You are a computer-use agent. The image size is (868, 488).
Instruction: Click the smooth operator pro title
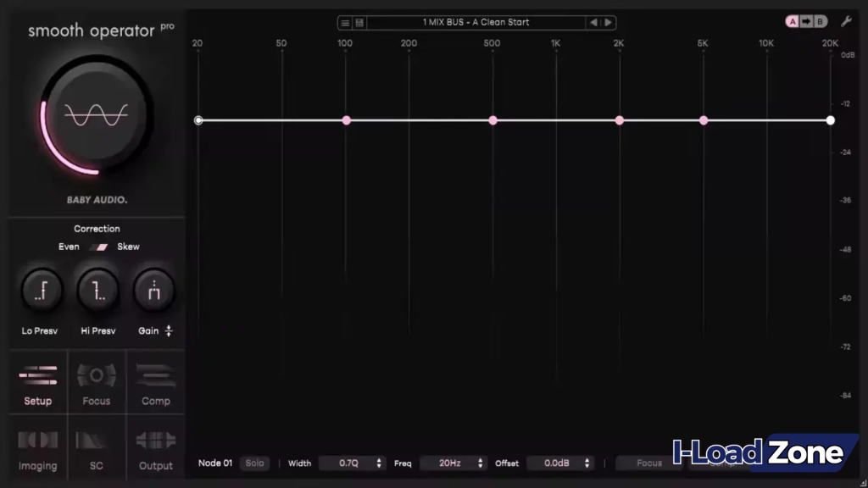coord(102,30)
